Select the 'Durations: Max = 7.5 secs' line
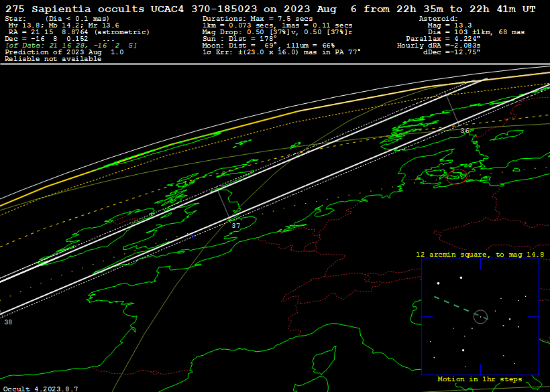This screenshot has width=550, height=392. pos(258,19)
